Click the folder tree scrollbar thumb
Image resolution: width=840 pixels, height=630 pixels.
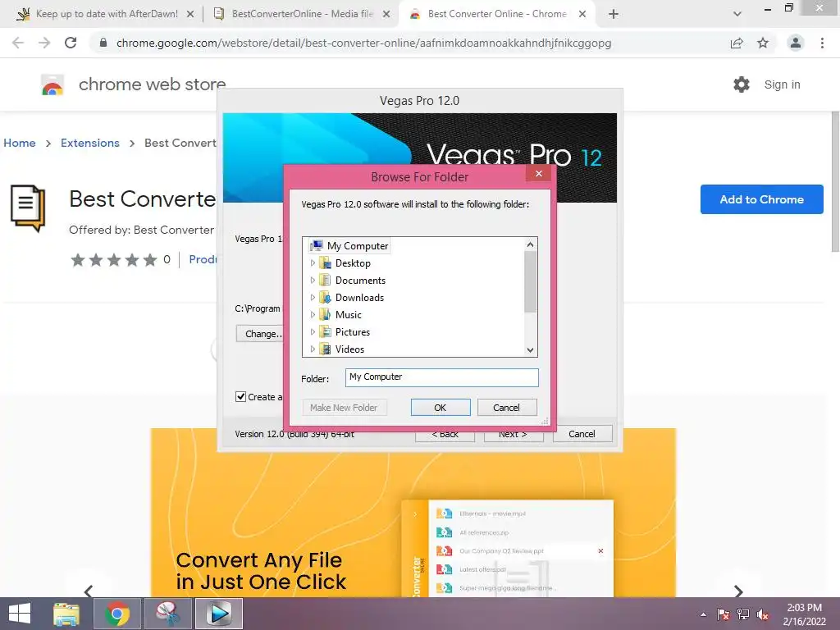(x=531, y=281)
